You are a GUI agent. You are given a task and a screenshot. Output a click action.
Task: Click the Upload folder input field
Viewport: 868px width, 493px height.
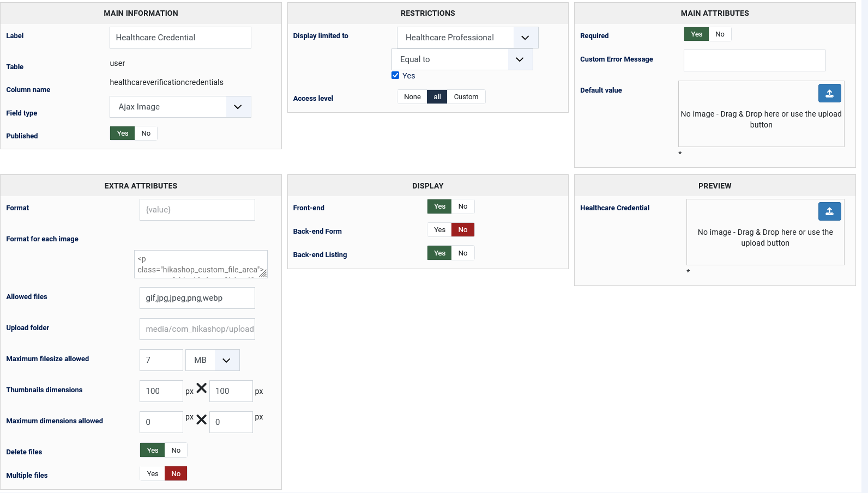click(197, 329)
